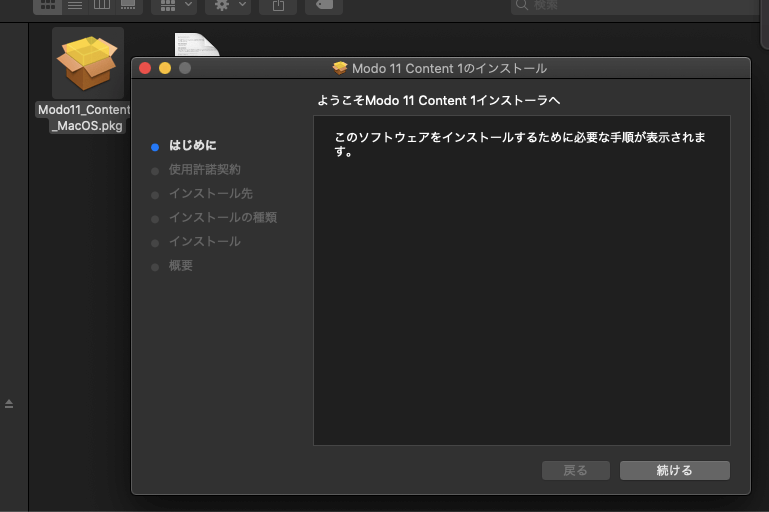Click Finder share button
The image size is (769, 512).
(x=278, y=5)
